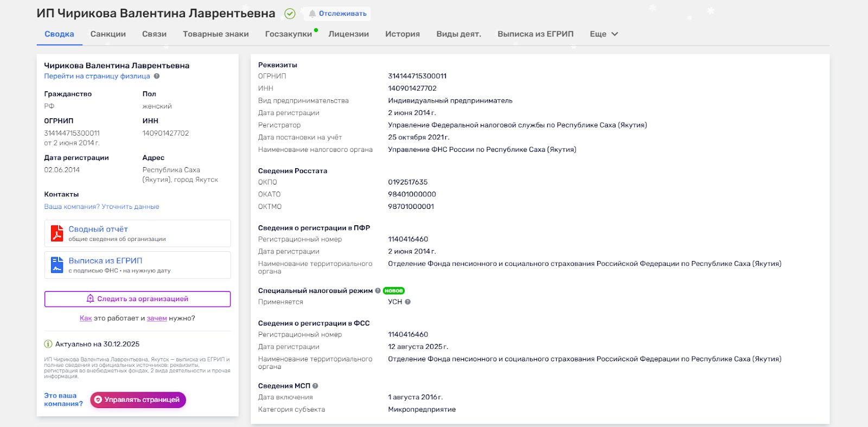Click the blue document icon of Выписка из ЕГРИП

(x=57, y=265)
